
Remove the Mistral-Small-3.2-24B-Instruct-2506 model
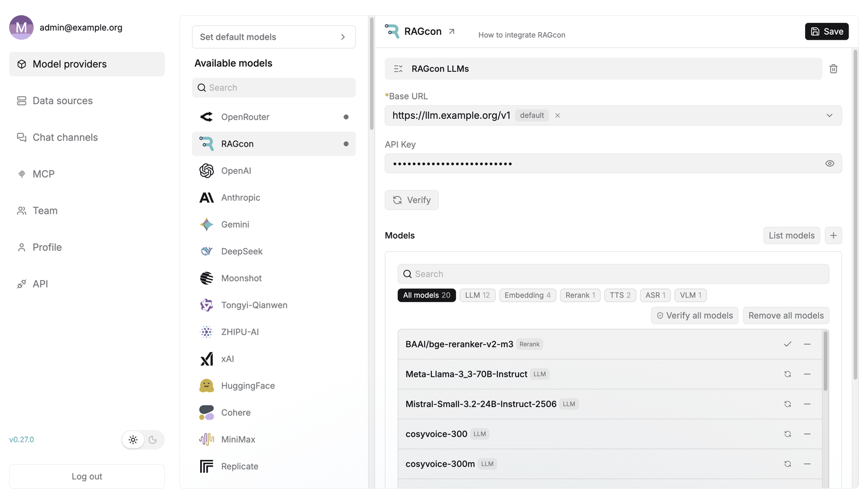coord(807,404)
